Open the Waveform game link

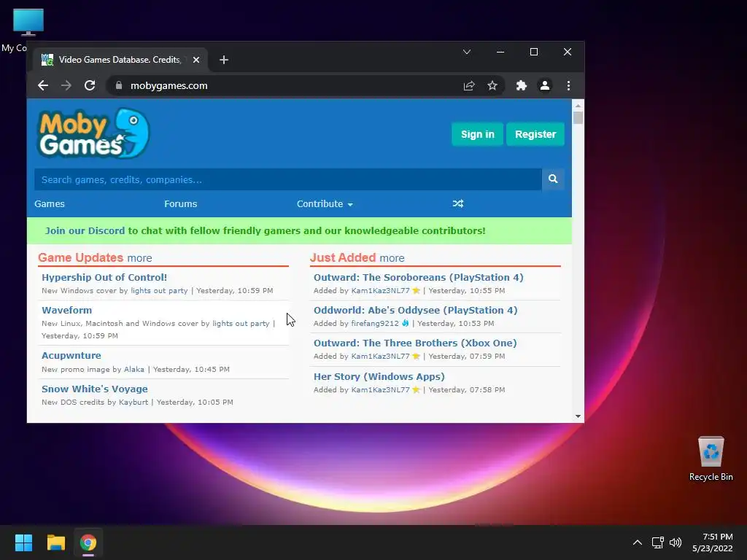[66, 310]
